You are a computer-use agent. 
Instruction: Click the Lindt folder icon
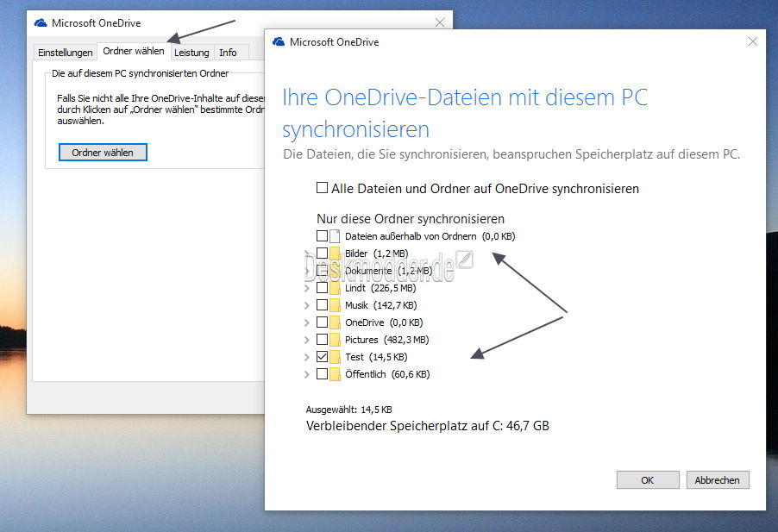(335, 288)
